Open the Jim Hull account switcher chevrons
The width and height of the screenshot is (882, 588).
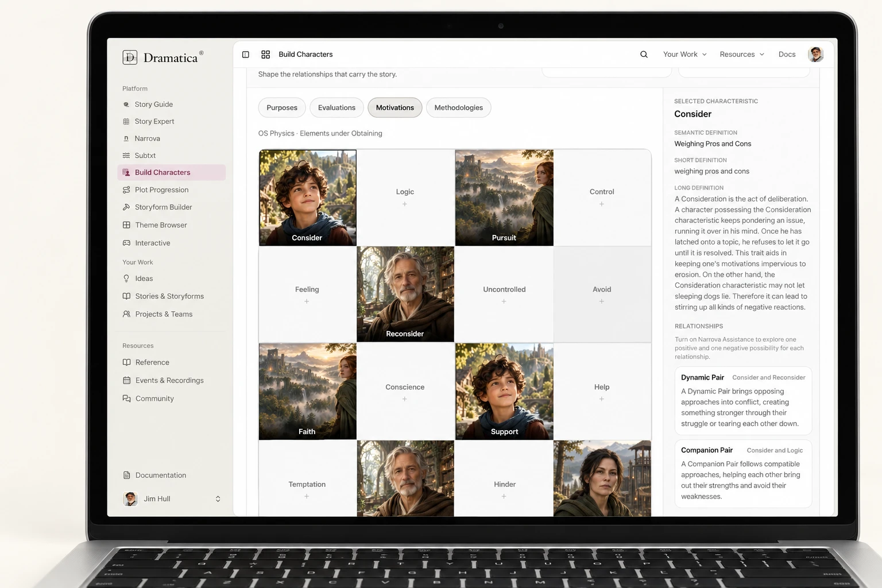(218, 499)
